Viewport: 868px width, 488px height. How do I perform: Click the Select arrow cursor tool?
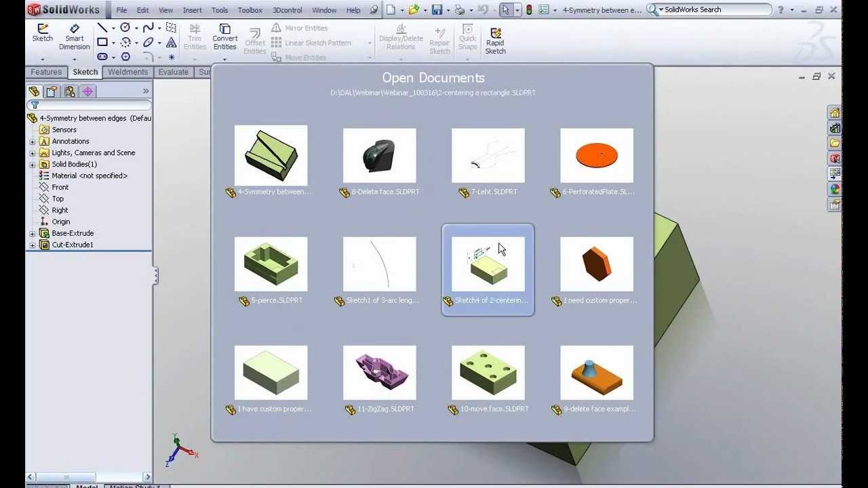505,9
